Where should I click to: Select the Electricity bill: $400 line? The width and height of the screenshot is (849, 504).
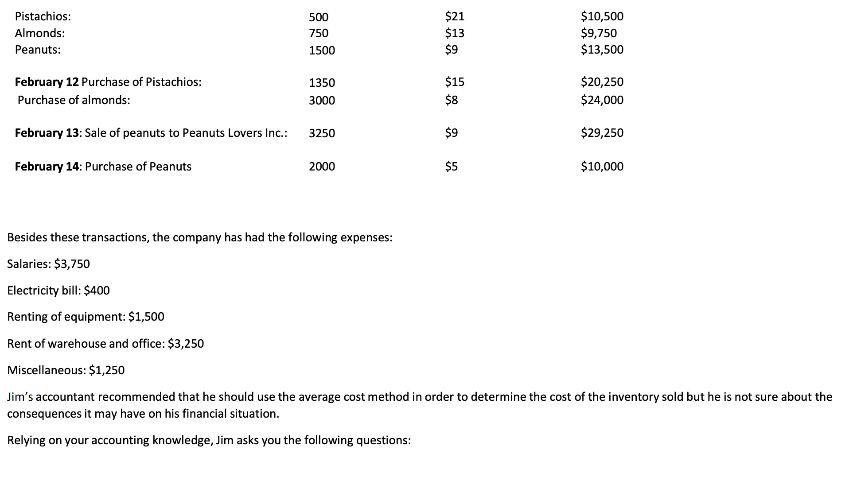pos(58,291)
